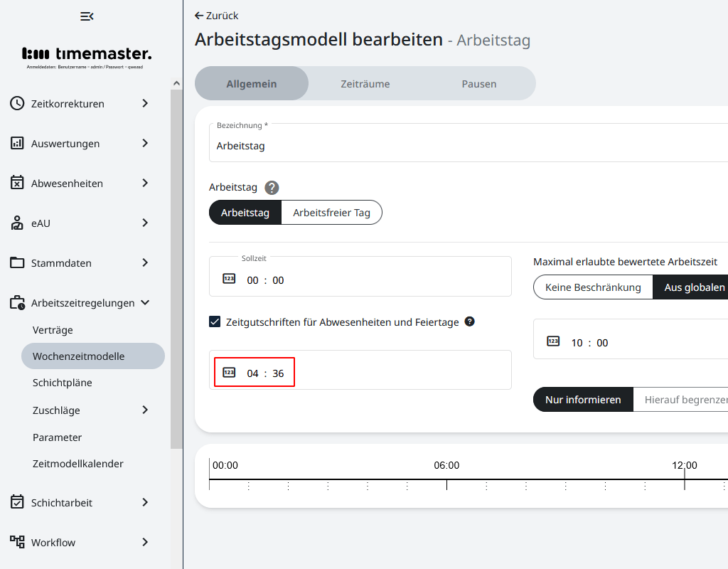728x569 pixels.
Task: Select the Arbeitsfreier Tag option
Action: click(x=331, y=213)
